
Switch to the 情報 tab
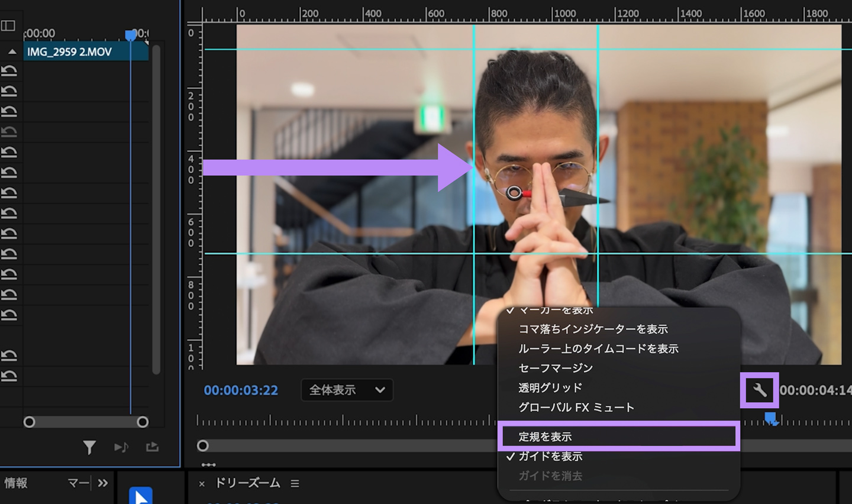pyautogui.click(x=15, y=483)
